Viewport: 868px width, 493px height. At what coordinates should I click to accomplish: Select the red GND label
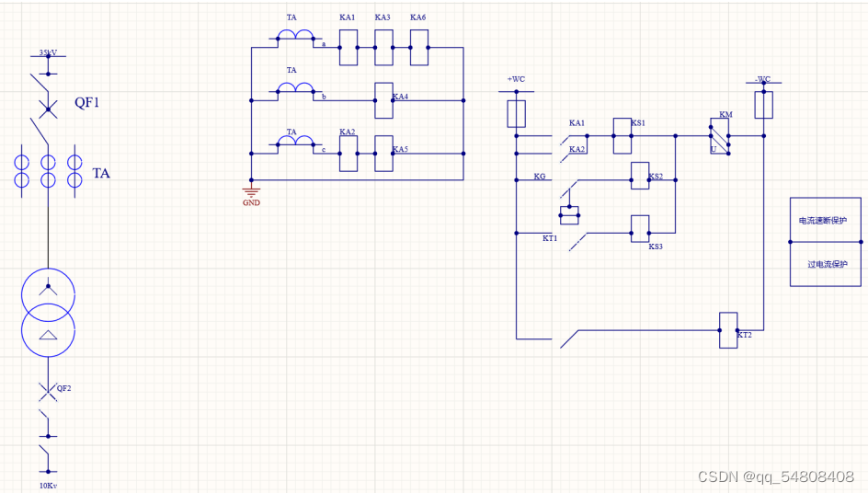(251, 202)
